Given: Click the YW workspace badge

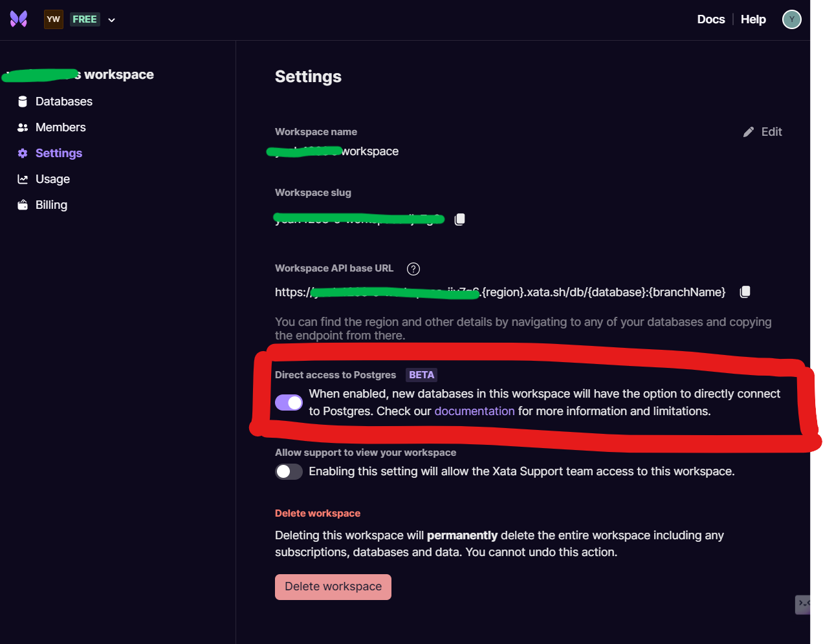Looking at the screenshot, I should coord(54,19).
